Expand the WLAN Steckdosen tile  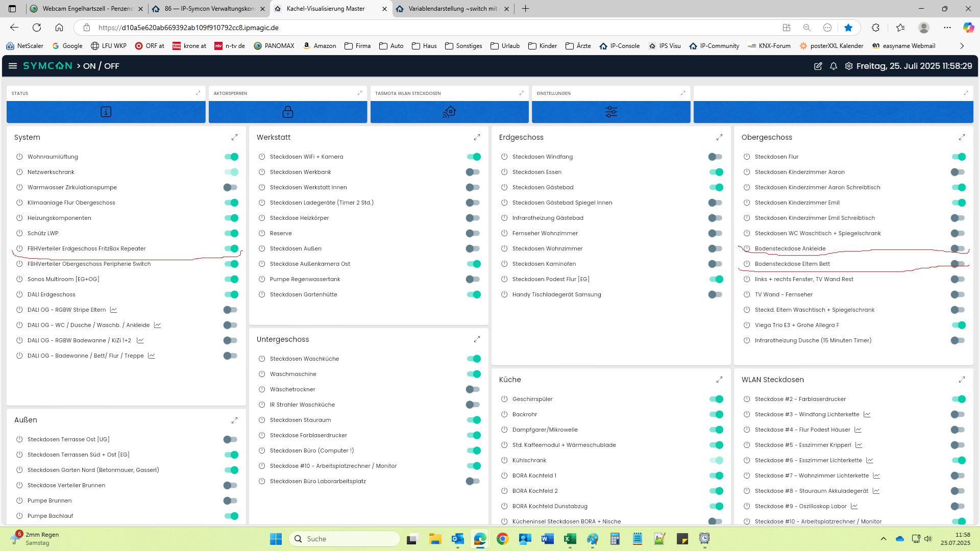coord(962,380)
